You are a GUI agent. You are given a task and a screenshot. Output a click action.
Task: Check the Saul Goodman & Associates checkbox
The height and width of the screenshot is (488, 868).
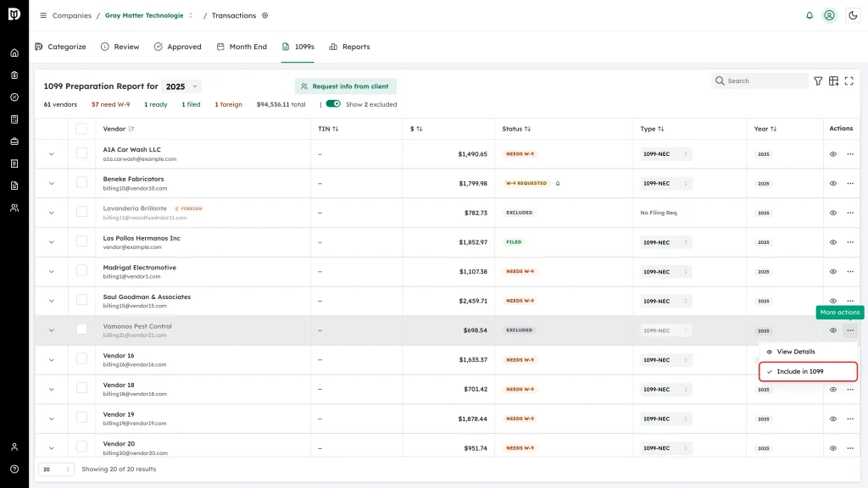(x=81, y=300)
